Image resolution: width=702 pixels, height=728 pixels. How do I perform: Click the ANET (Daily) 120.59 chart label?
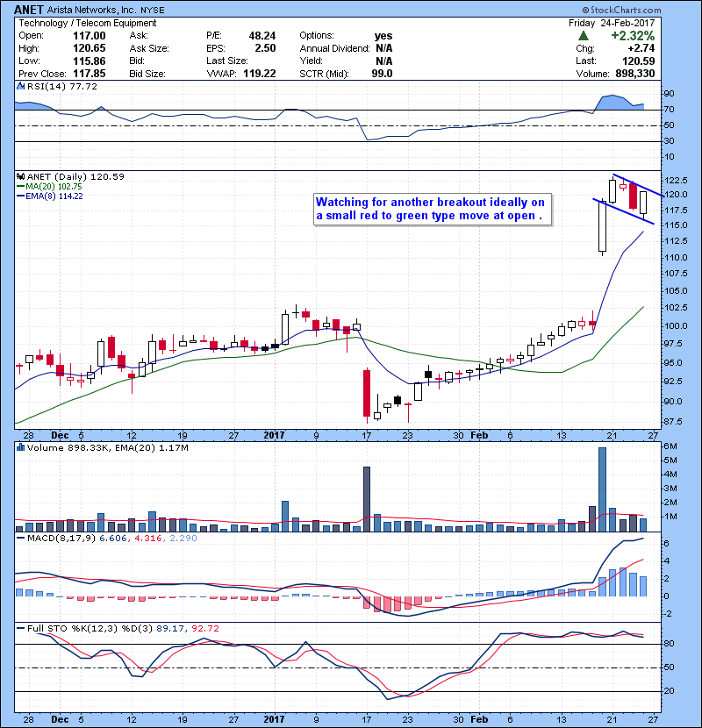click(x=75, y=176)
